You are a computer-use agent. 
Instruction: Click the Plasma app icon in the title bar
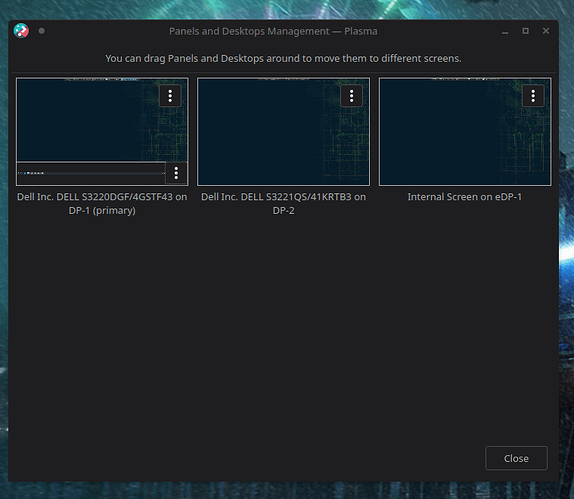(x=21, y=31)
